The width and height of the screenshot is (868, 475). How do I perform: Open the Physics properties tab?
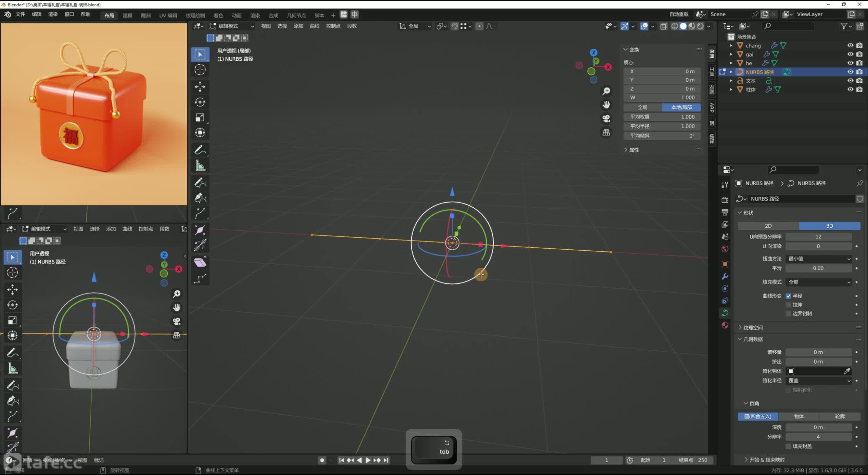(725, 289)
